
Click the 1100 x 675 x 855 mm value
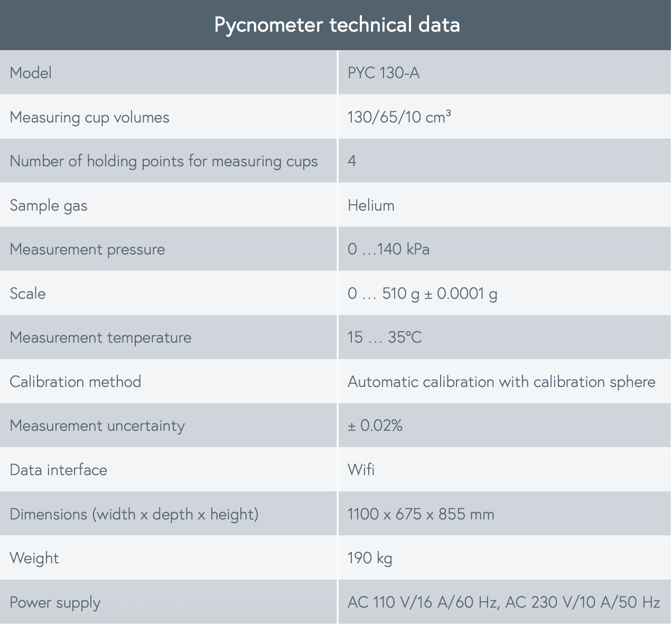coord(421,514)
